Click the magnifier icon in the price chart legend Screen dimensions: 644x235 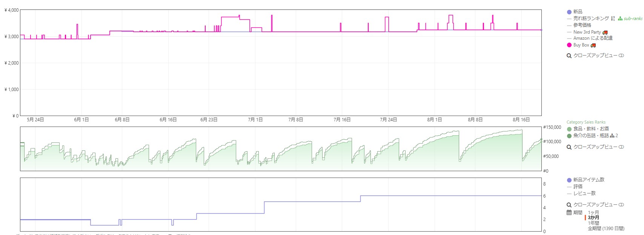569,56
